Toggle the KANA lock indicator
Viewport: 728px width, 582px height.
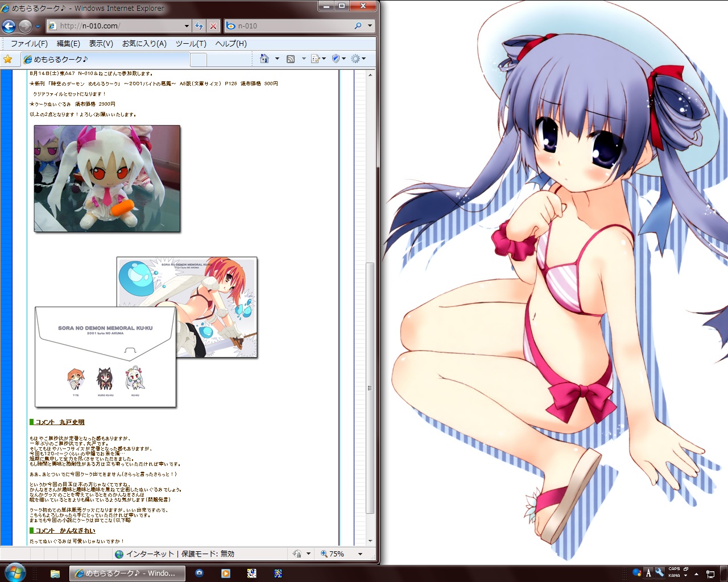pos(674,576)
